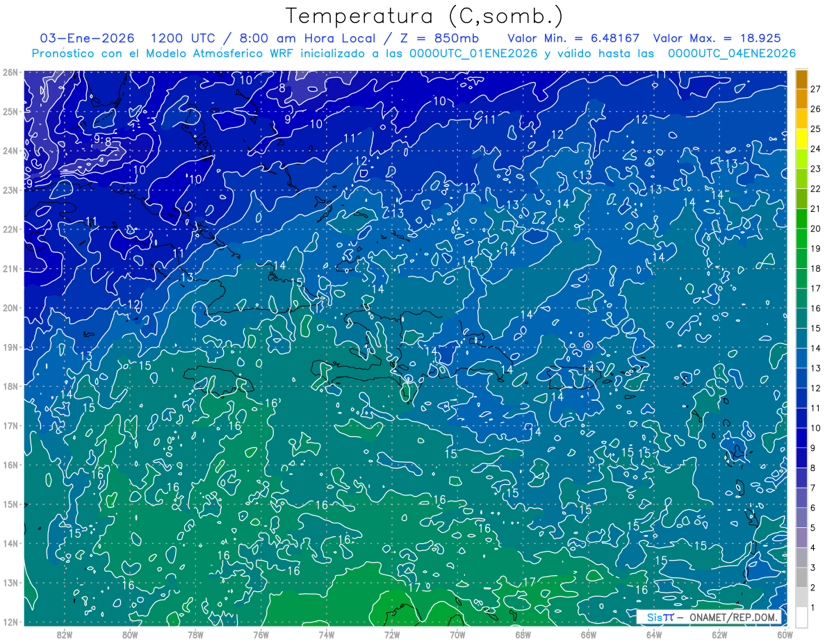
Task: Click the legend value 27
Action: tap(816, 89)
